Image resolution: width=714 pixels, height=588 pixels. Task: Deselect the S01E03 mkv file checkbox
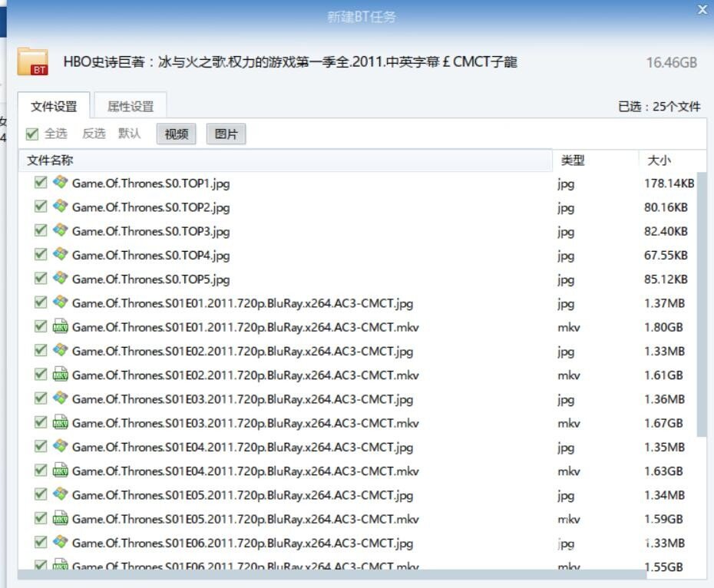point(41,423)
